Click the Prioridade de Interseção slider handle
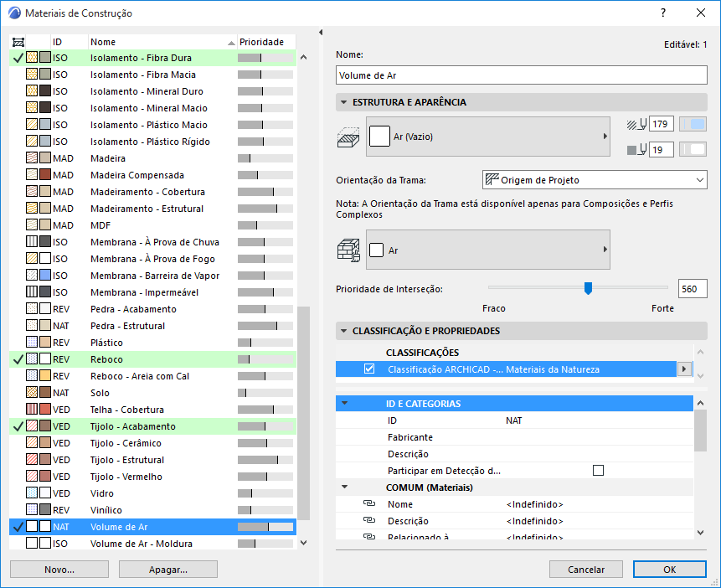Screen dimensions: 721x588 click(x=588, y=288)
